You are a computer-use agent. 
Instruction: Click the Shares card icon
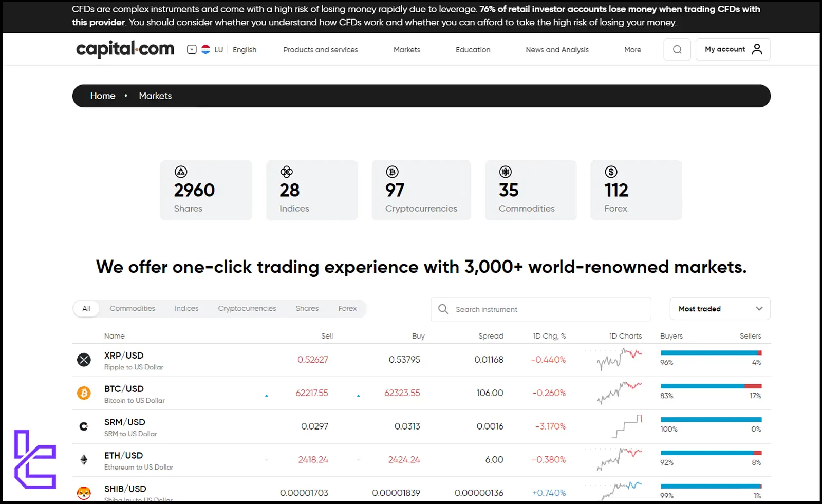click(181, 172)
